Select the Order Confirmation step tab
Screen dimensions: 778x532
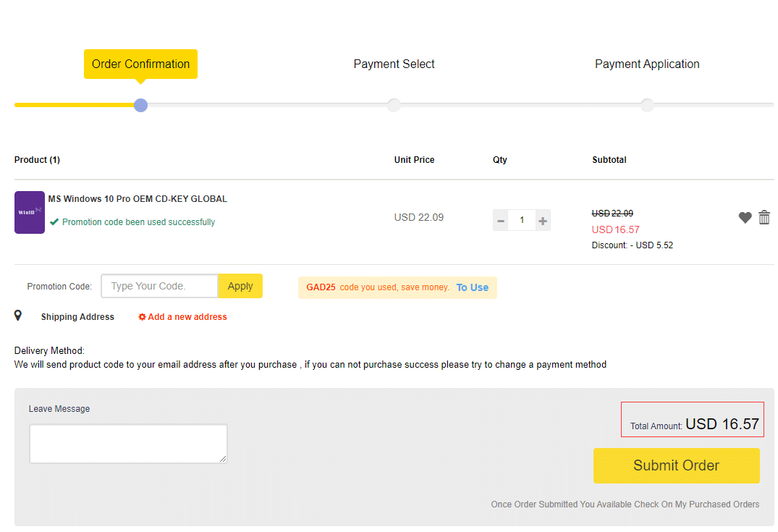tap(140, 64)
